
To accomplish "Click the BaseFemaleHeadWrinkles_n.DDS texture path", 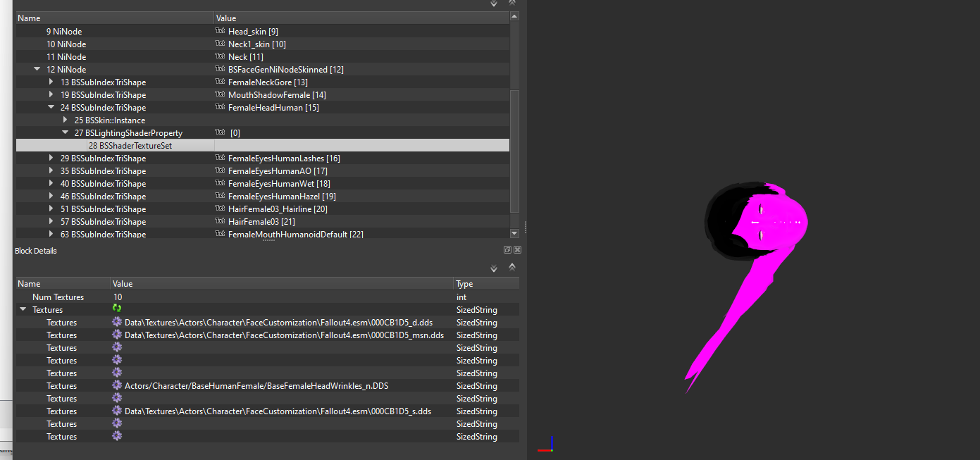I will click(x=256, y=385).
